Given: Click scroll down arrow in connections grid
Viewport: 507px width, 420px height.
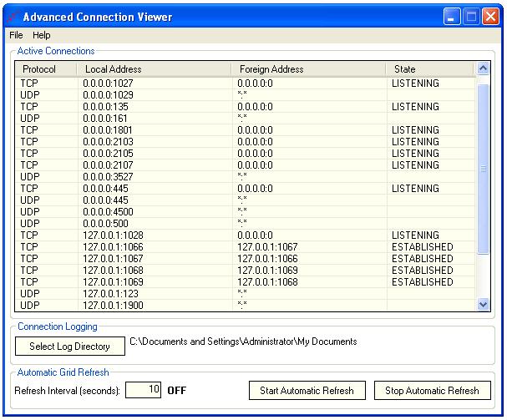Looking at the screenshot, I should tap(483, 305).
